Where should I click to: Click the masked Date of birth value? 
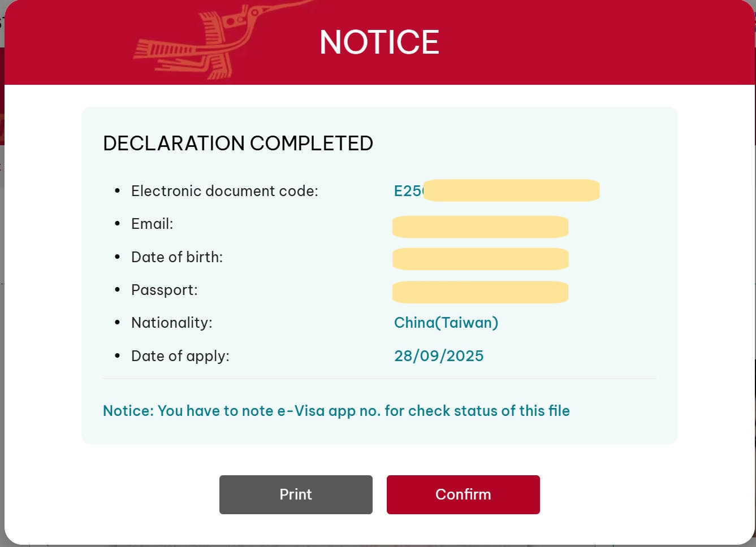(x=480, y=259)
